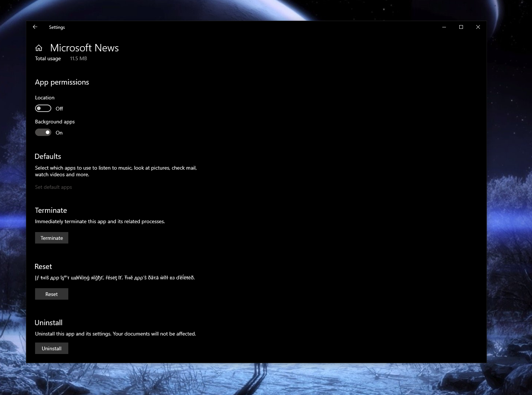Screen dimensions: 532x395
Task: Click the Background apps label
Action: (55, 122)
